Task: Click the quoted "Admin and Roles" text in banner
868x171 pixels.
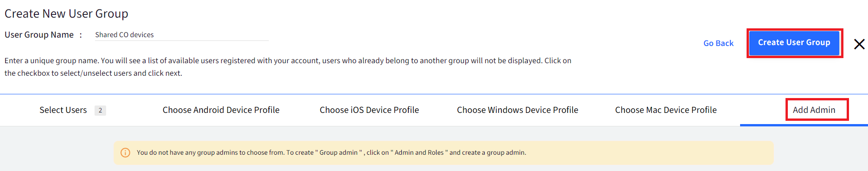Action: coord(419,152)
